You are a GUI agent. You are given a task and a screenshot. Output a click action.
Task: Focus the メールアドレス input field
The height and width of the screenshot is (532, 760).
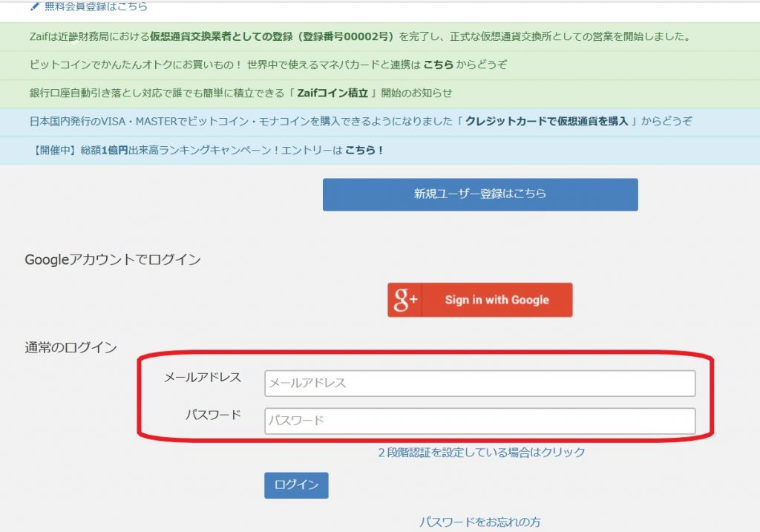tap(480, 384)
